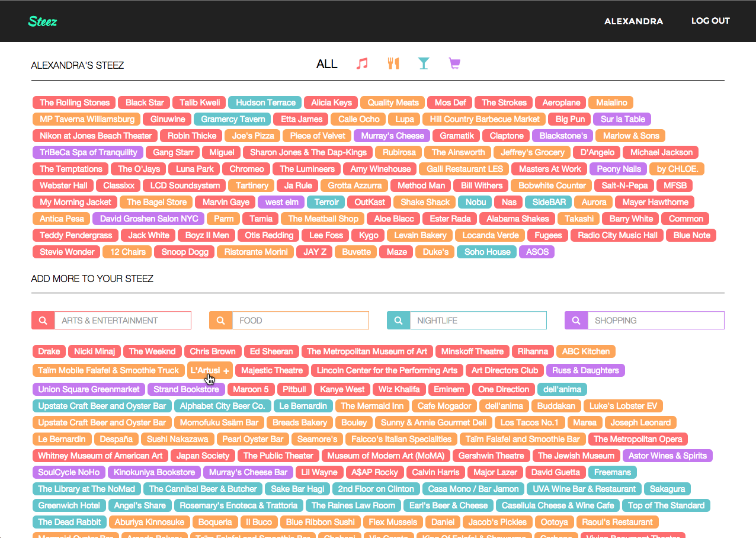This screenshot has width=756, height=538.
Task: Open ALEXANDRA profile link
Action: [633, 21]
